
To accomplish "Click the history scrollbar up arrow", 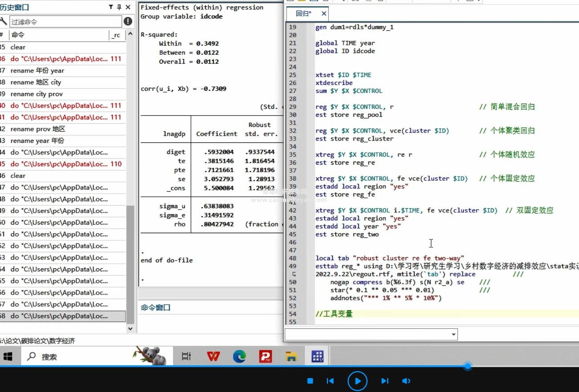I will (130, 34).
